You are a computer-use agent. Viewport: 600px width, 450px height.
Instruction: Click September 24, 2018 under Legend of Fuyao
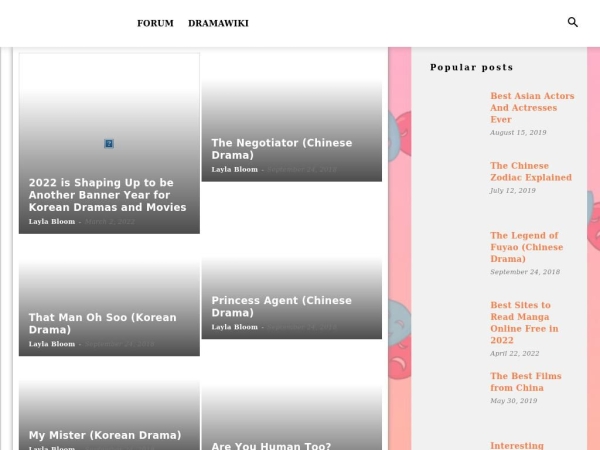[x=525, y=272]
